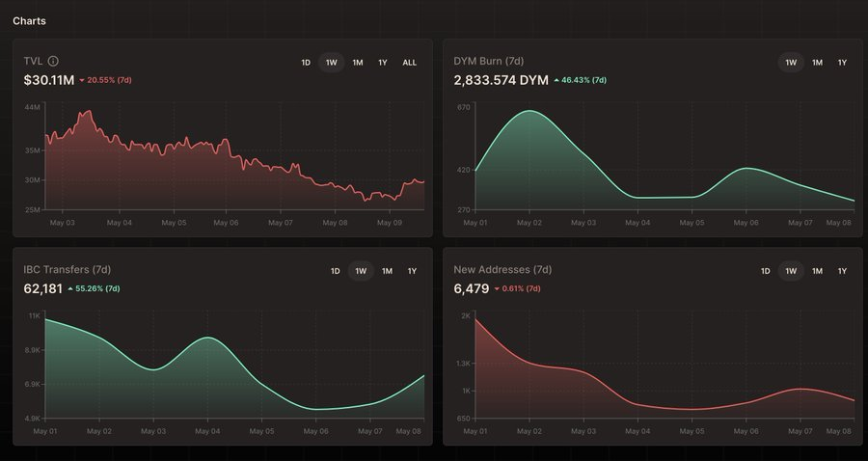Viewport: 868px width, 461px height.
Task: Select 1D range on New Addresses chart
Action: click(x=765, y=271)
